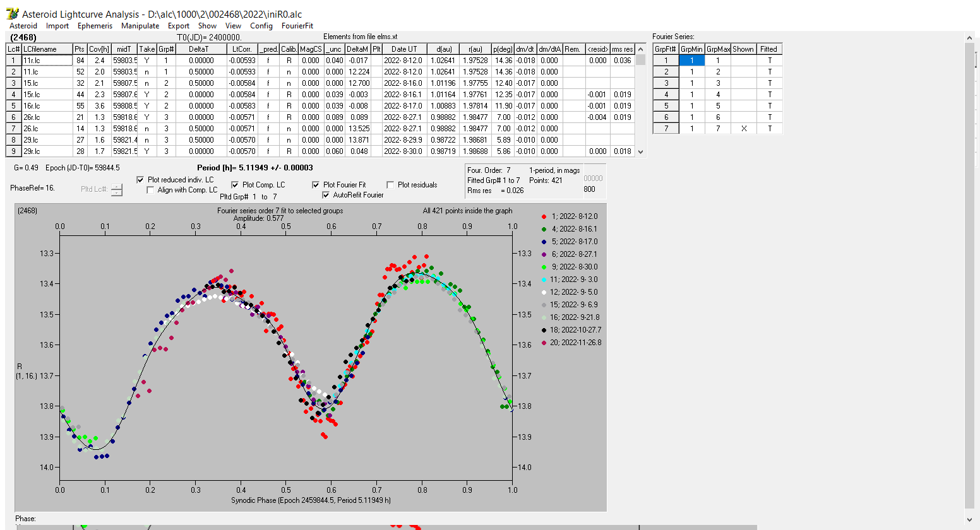Click the Date UT column header
The width and height of the screenshot is (980, 530).
(x=403, y=49)
